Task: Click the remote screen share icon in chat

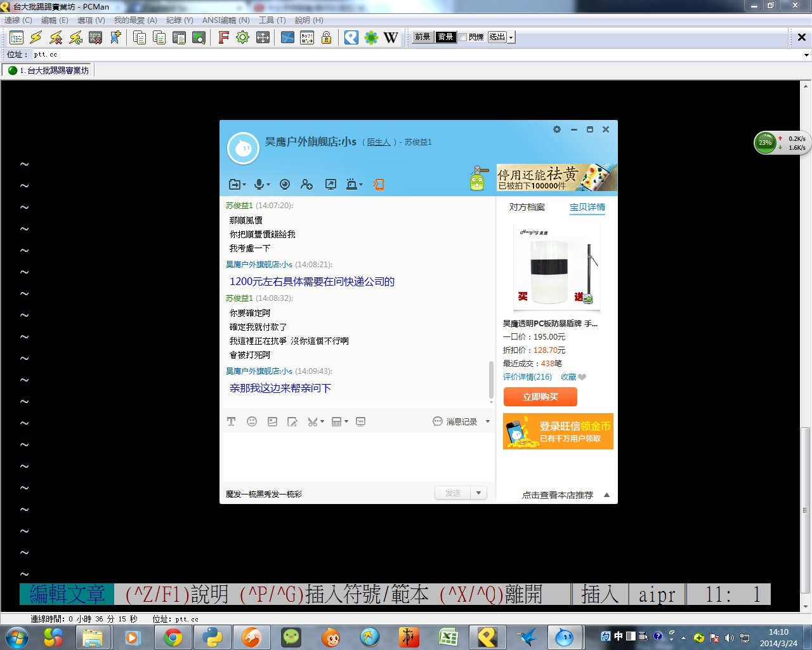Action: click(x=331, y=184)
